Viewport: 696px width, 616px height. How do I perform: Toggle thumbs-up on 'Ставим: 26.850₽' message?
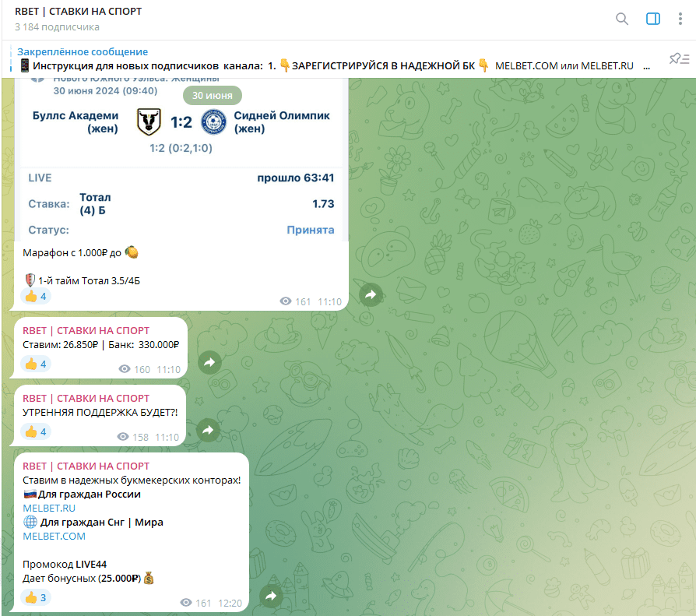[35, 364]
